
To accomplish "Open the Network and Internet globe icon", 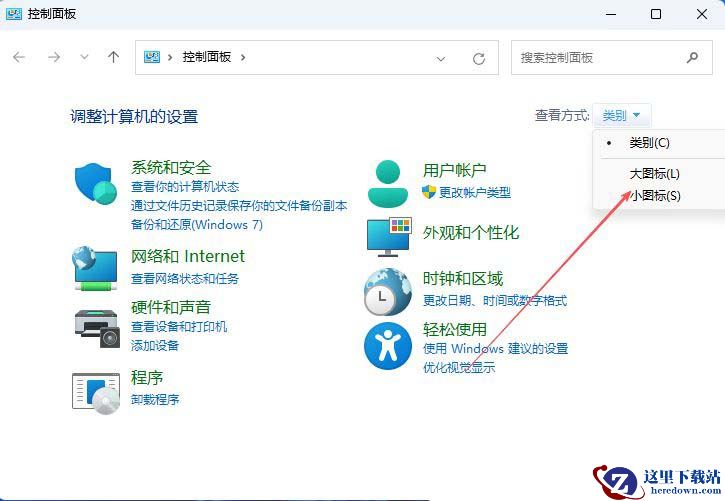I will click(x=96, y=268).
